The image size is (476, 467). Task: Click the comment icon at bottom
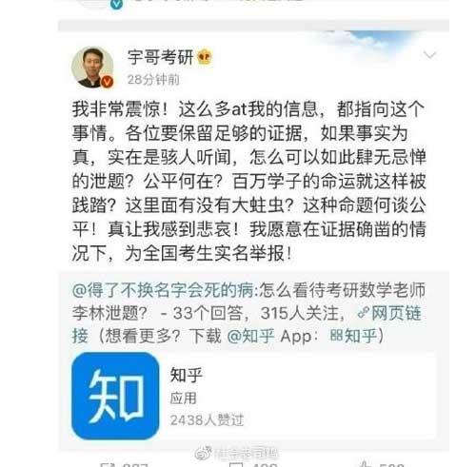click(x=236, y=465)
